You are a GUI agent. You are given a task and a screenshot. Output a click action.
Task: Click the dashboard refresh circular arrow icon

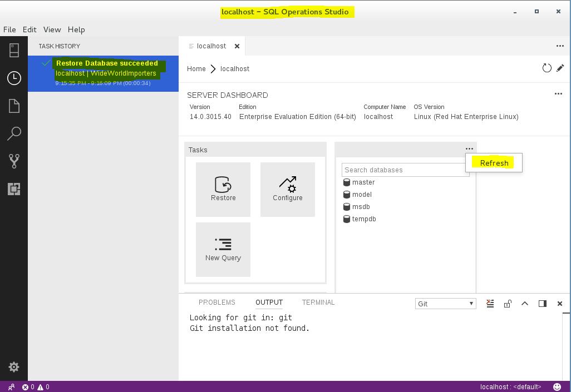547,68
